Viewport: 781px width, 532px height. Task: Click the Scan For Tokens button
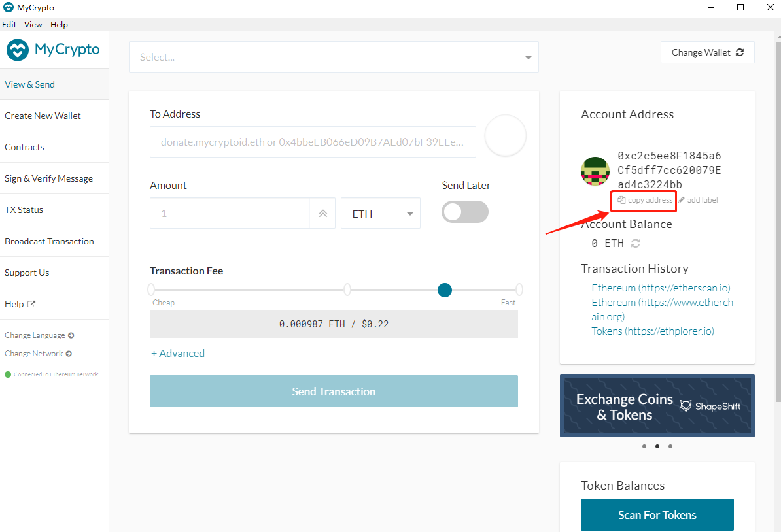point(657,515)
